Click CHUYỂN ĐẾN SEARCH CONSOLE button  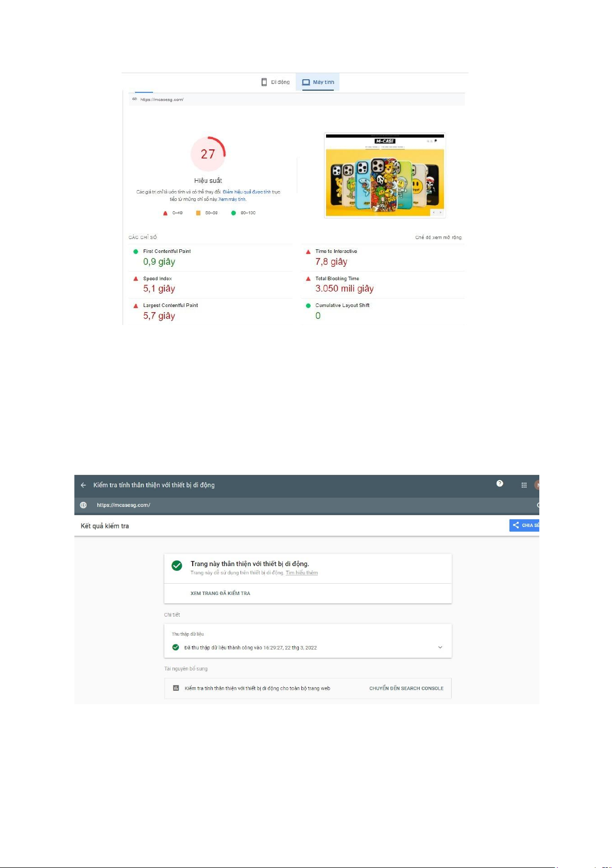(406, 688)
